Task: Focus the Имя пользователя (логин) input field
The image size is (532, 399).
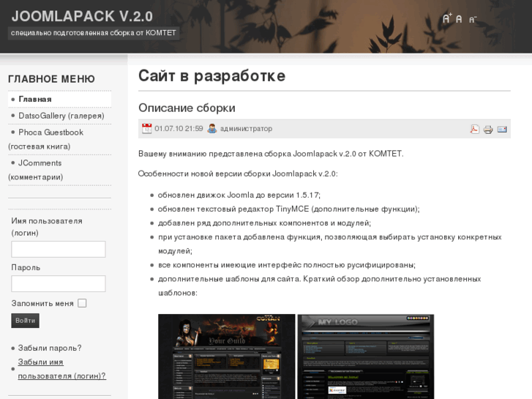Action: click(59, 249)
